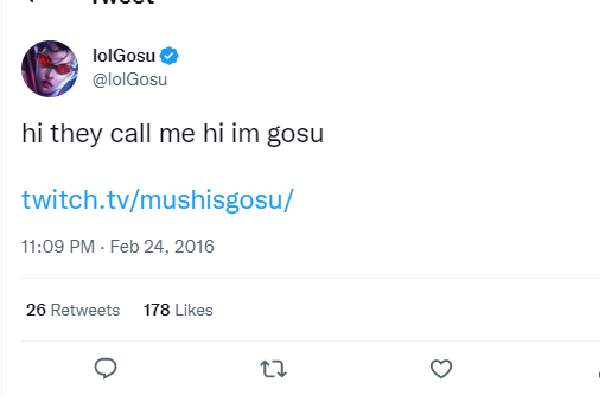Open the Retweets list label

pos(85,310)
